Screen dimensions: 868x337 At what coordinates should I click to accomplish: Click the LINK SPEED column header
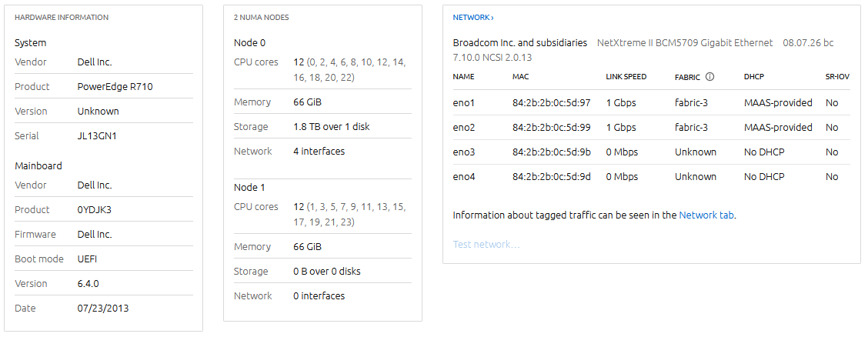(626, 77)
